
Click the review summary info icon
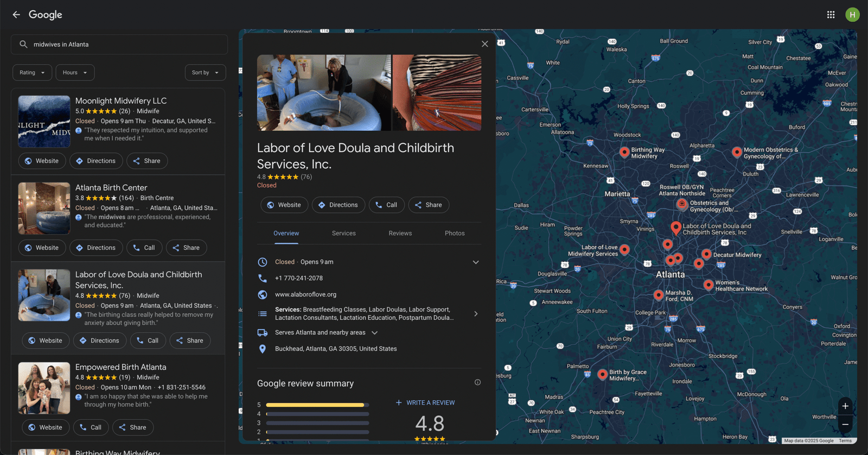(477, 382)
